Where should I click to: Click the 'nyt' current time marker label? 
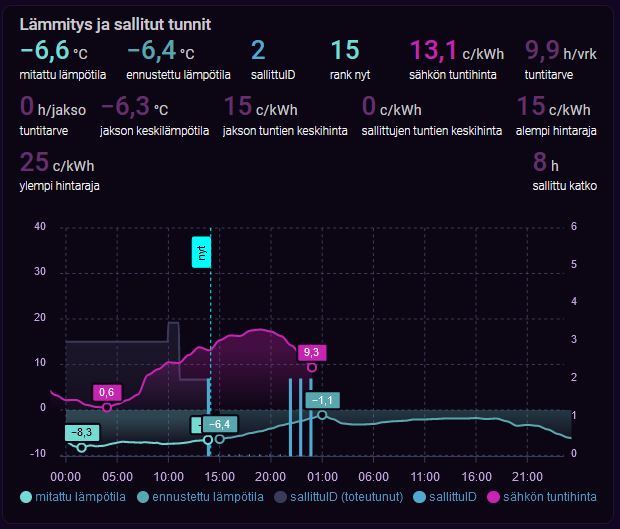(201, 254)
